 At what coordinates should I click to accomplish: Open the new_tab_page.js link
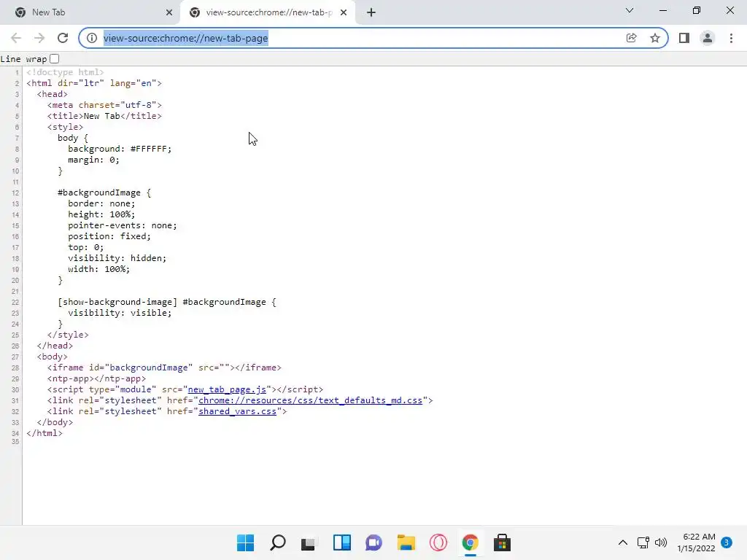pyautogui.click(x=227, y=389)
